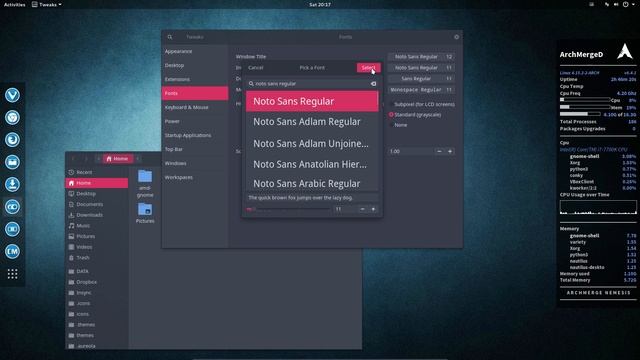The image size is (640, 360).
Task: Open Downloads in Files sidebar
Action: pyautogui.click(x=97, y=215)
